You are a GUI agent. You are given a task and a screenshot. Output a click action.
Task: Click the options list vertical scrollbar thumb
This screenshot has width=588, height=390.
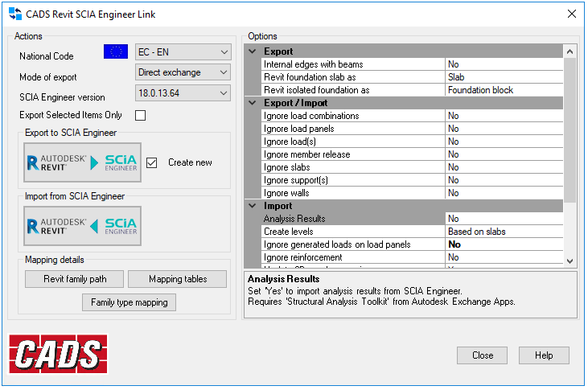tap(569, 129)
